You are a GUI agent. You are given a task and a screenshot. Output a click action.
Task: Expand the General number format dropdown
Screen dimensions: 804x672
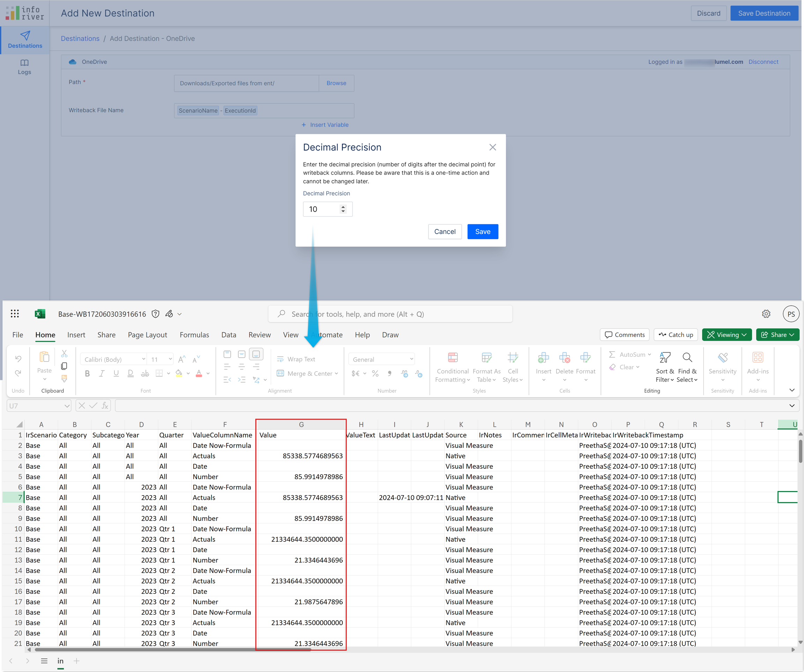click(x=411, y=359)
